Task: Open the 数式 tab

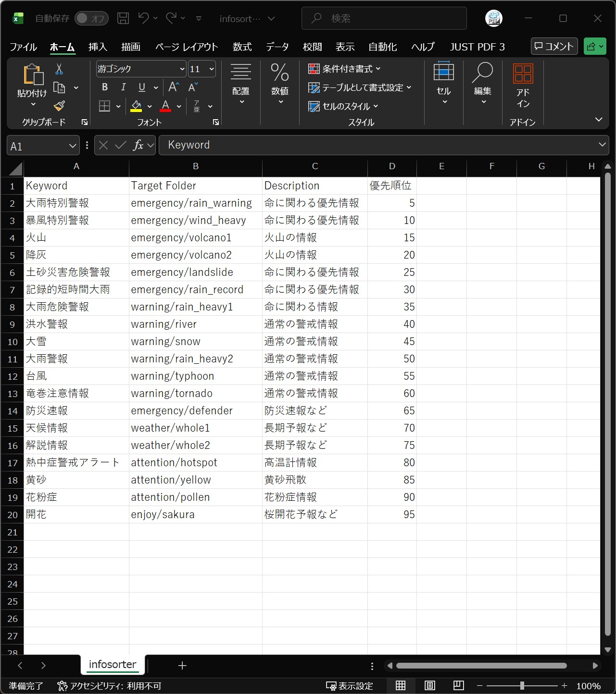Action: coord(242,47)
